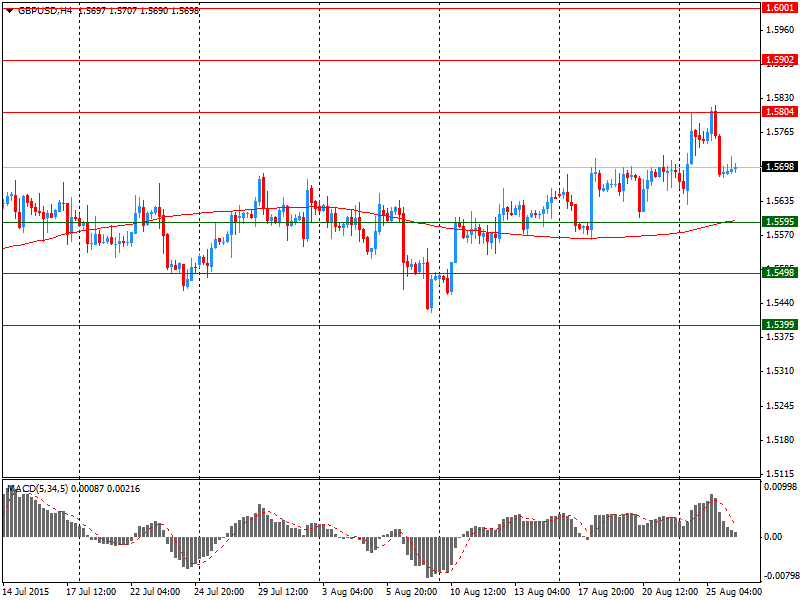Viewport: 800px width, 600px height.
Task: Click the green 1.5399 support label
Action: (x=779, y=324)
